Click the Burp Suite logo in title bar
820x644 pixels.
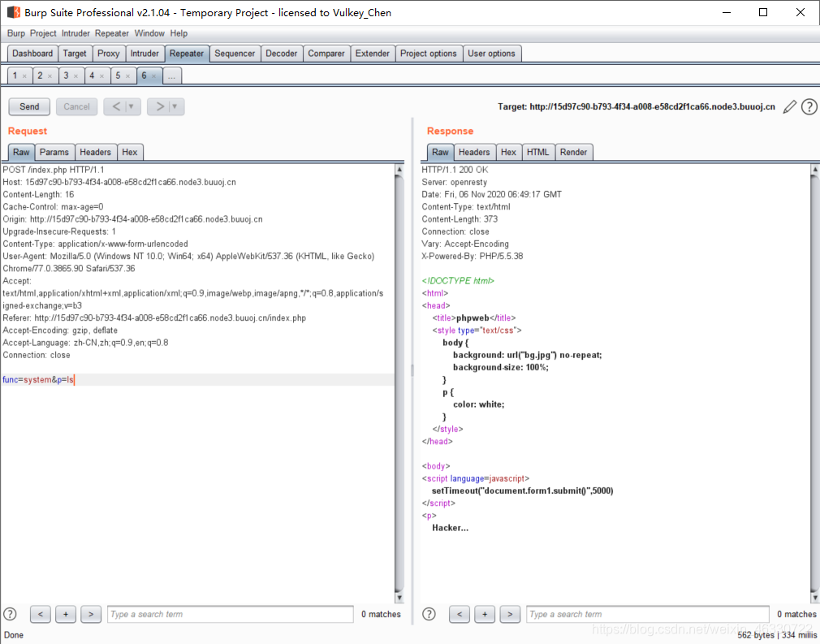(14, 12)
